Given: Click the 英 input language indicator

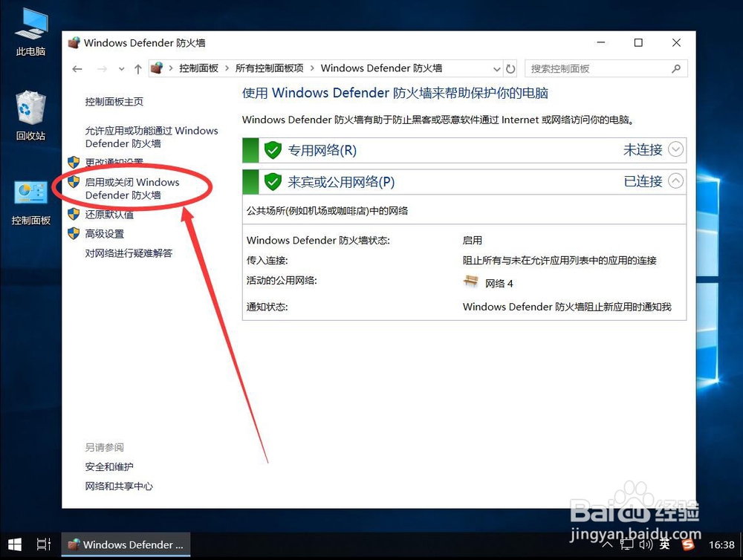Looking at the screenshot, I should click(x=665, y=545).
